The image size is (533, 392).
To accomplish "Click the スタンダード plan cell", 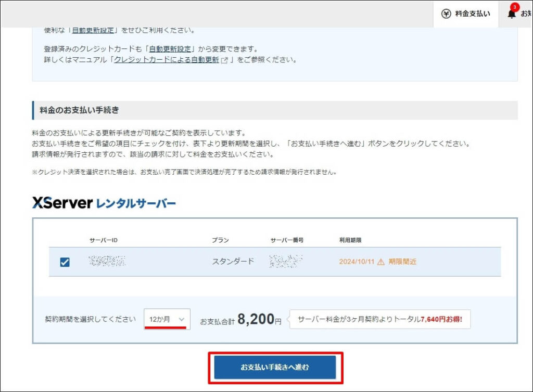I will point(233,262).
